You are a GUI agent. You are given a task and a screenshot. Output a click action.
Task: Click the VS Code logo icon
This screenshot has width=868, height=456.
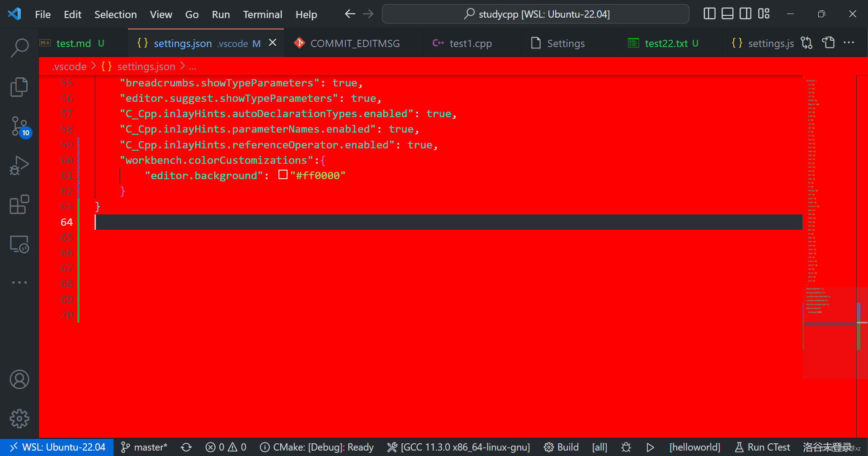(14, 14)
